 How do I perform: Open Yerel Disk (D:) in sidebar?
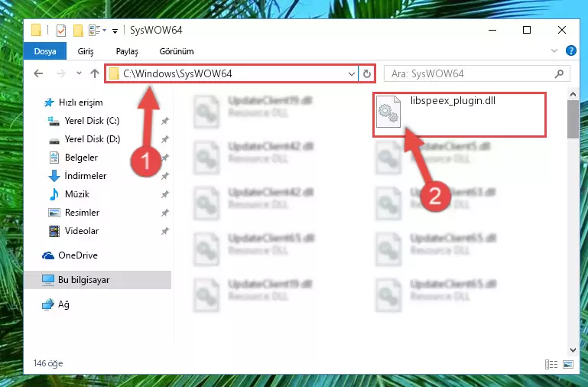(x=84, y=139)
